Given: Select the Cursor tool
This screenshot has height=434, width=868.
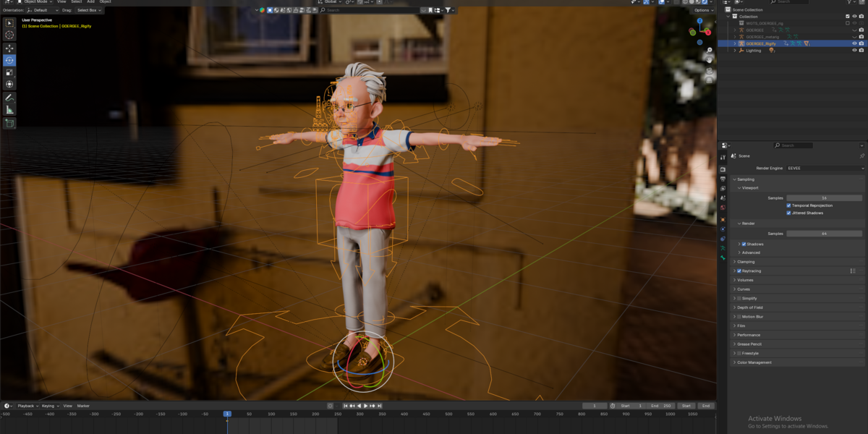Looking at the screenshot, I should pyautogui.click(x=9, y=35).
